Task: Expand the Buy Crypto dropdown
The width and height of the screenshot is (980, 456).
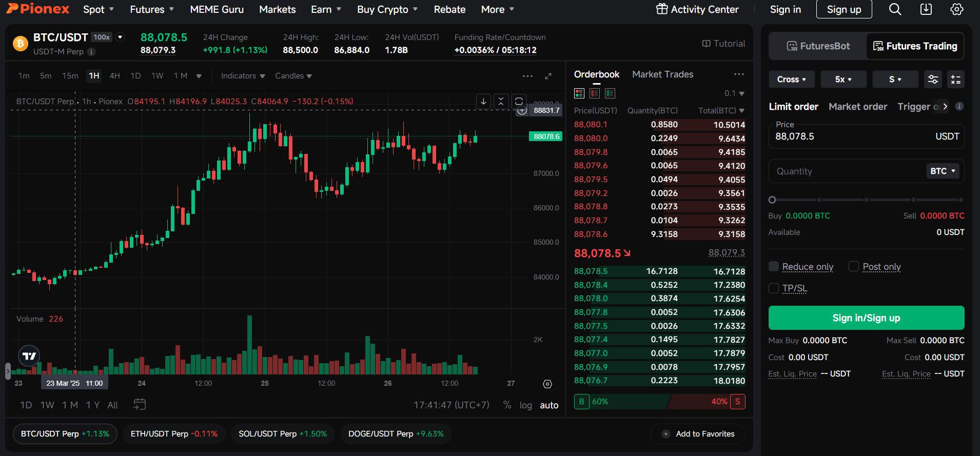Action: pyautogui.click(x=387, y=9)
